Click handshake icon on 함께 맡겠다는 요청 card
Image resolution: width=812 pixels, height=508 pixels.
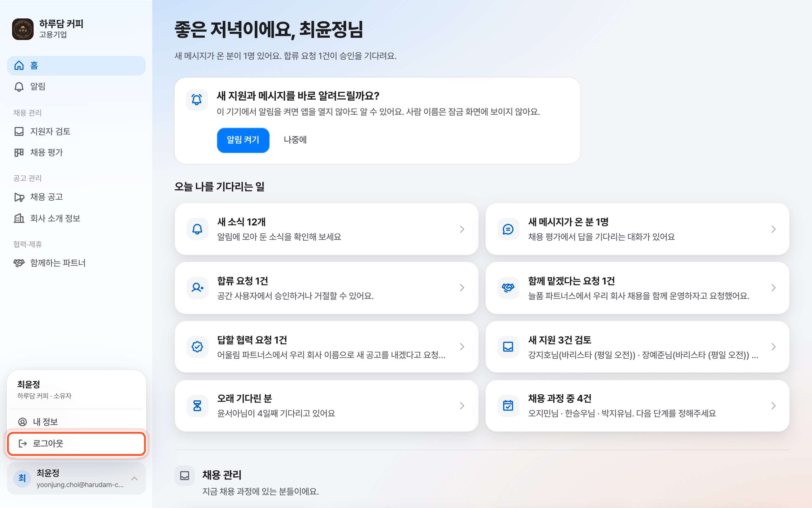[x=508, y=288]
